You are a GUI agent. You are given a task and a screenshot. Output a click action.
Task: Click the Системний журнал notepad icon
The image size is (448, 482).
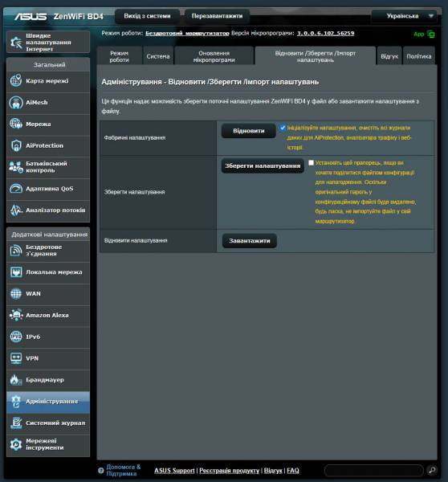[16, 423]
